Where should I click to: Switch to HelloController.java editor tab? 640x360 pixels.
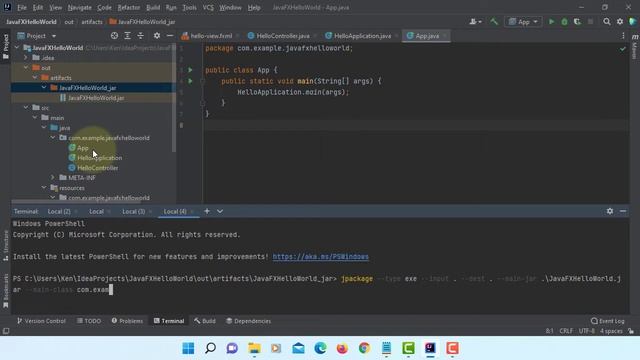(282, 36)
